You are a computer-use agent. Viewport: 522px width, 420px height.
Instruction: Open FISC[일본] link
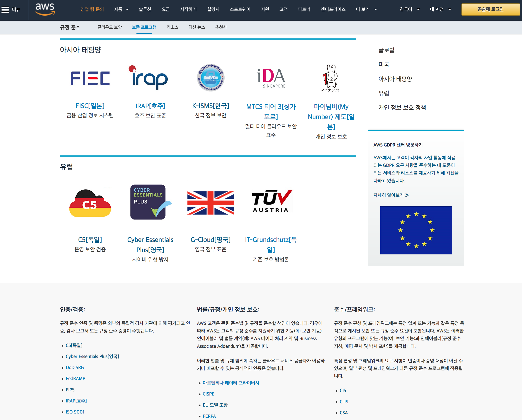(90, 106)
